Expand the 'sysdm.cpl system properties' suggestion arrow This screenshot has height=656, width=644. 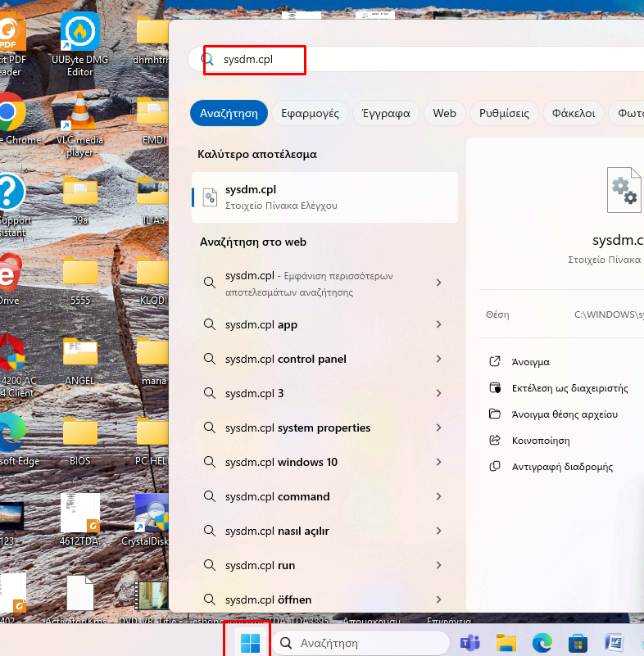point(438,428)
